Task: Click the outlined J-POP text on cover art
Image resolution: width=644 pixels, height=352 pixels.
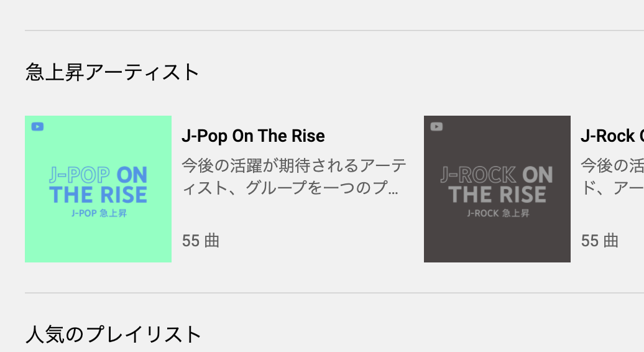Action: click(79, 175)
